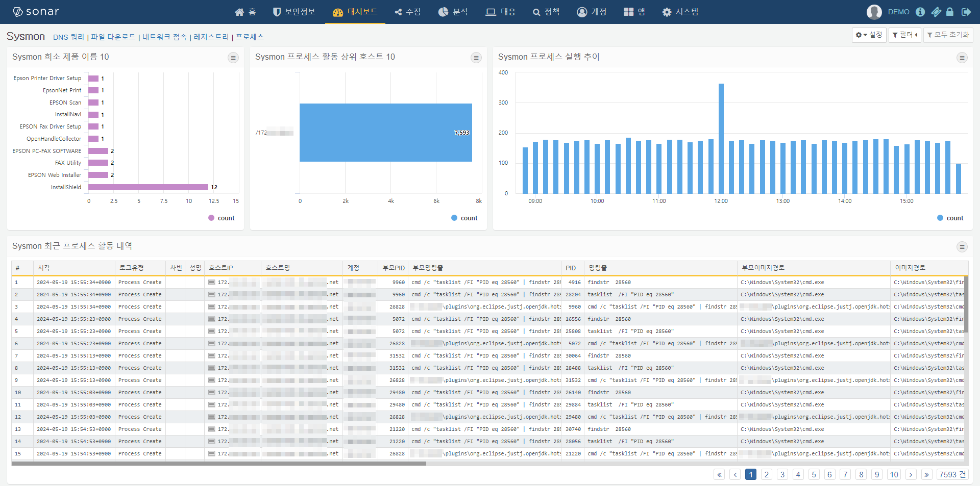Open the 앱 menu

coord(634,12)
